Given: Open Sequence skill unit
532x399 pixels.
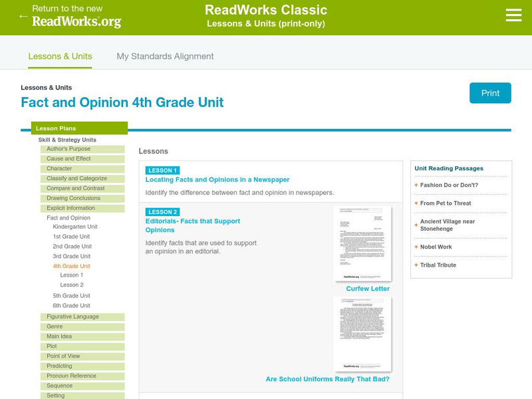Looking at the screenshot, I should [82, 386].
